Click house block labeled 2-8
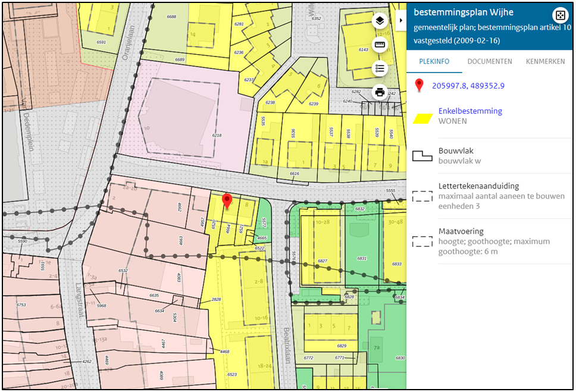Viewport: 576px width, 392px height. click(x=259, y=281)
